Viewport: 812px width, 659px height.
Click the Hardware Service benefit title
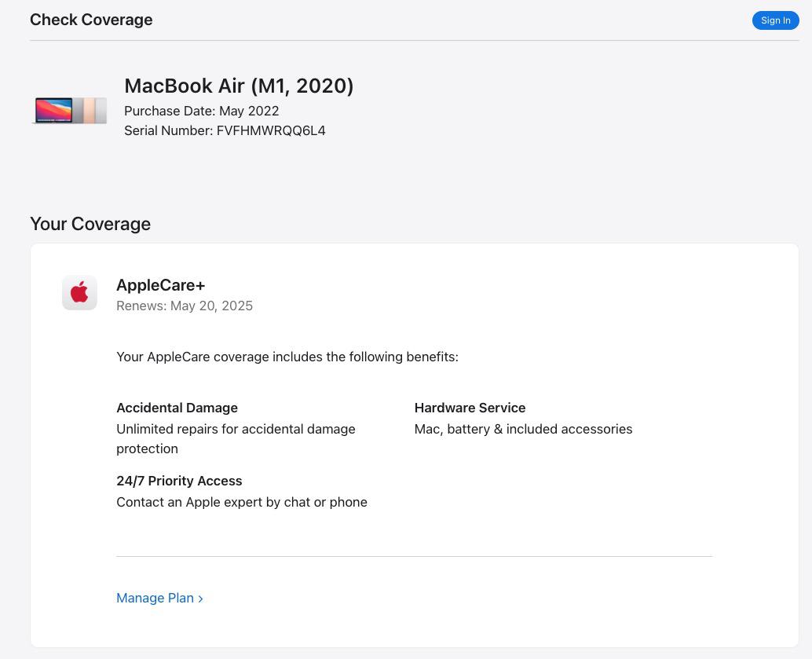(470, 408)
